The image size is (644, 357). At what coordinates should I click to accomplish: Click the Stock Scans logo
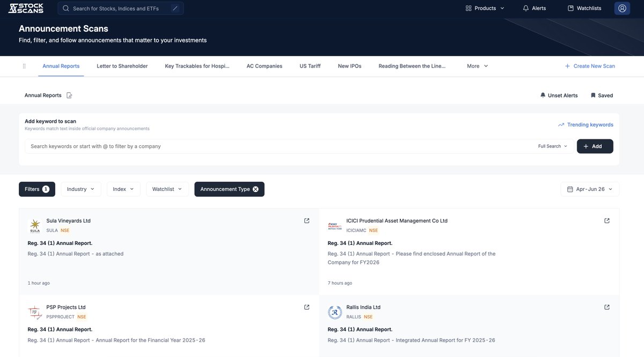(26, 8)
